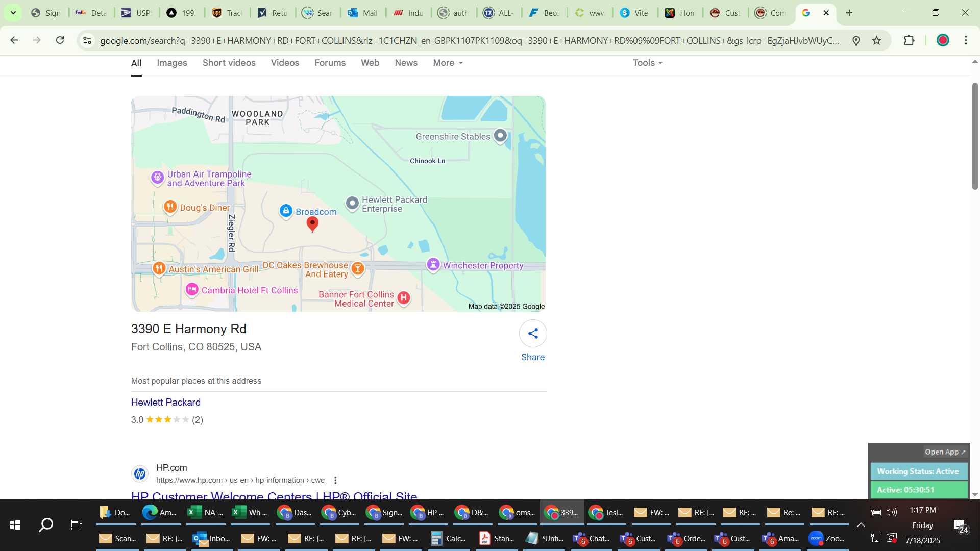The width and height of the screenshot is (980, 551).
Task: Click the page vertical scrollbar thumb
Action: tap(975, 136)
